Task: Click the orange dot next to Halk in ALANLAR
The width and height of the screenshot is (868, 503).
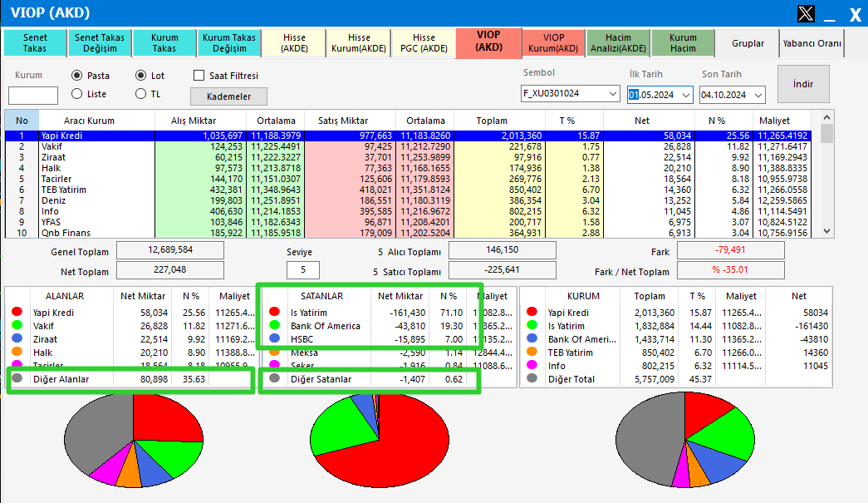Action: pyautogui.click(x=17, y=352)
